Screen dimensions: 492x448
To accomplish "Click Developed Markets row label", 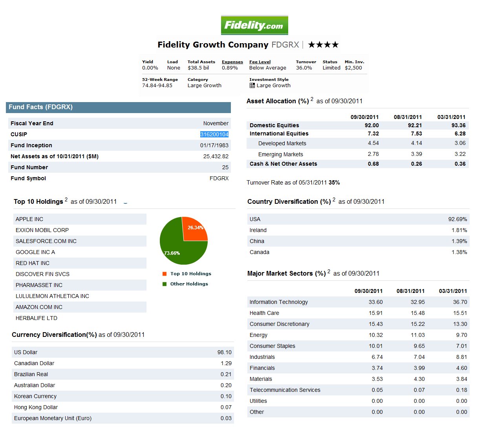I will (x=282, y=143).
